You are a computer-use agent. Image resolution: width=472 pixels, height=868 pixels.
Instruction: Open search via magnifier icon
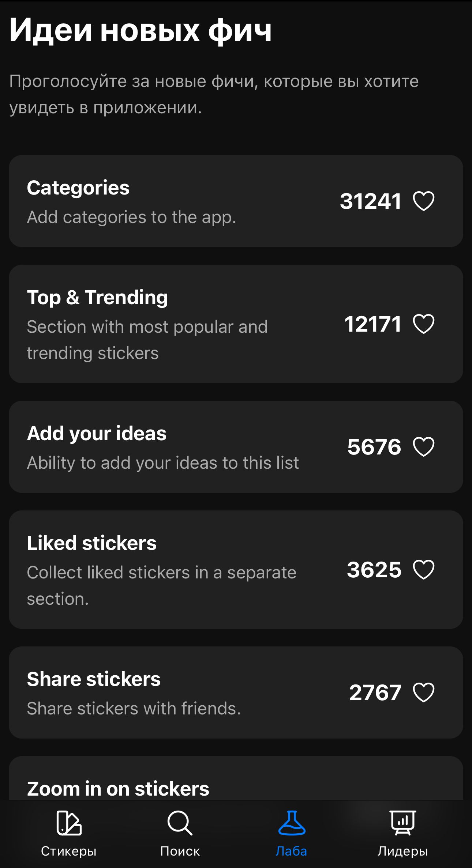click(180, 823)
